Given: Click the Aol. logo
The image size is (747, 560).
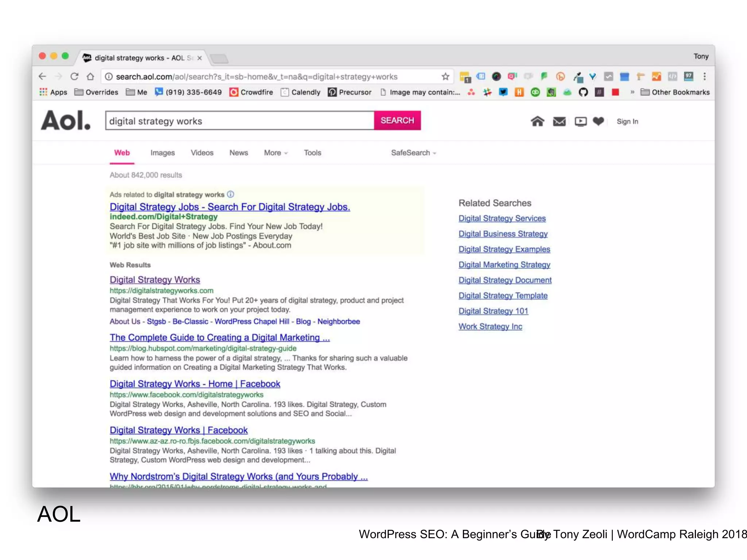Looking at the screenshot, I should point(66,121).
